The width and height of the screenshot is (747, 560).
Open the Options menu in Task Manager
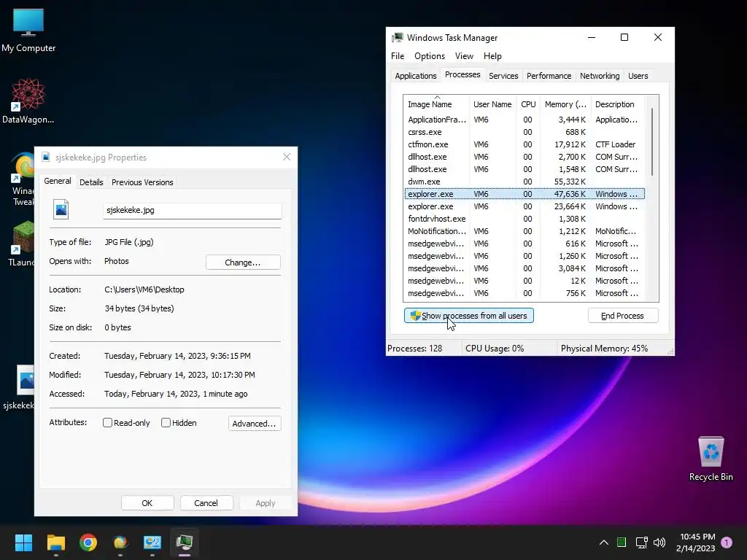(x=429, y=56)
